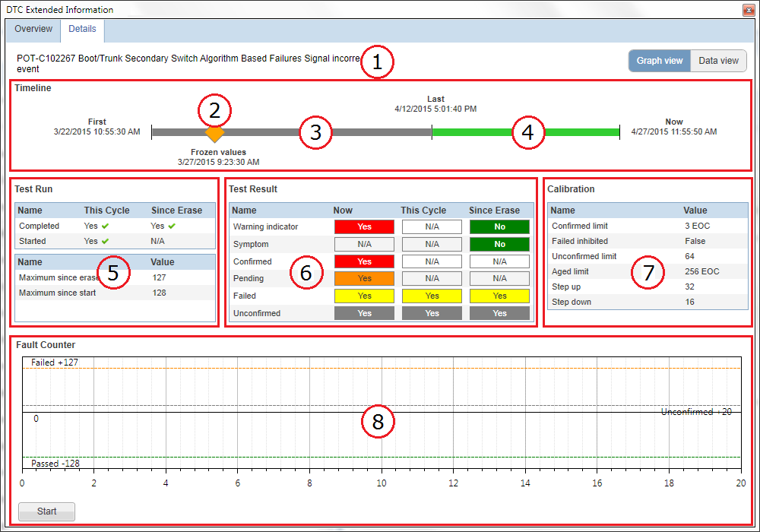Click the '12' tick on the chart x-axis
This screenshot has height=532, width=760.
click(x=453, y=483)
